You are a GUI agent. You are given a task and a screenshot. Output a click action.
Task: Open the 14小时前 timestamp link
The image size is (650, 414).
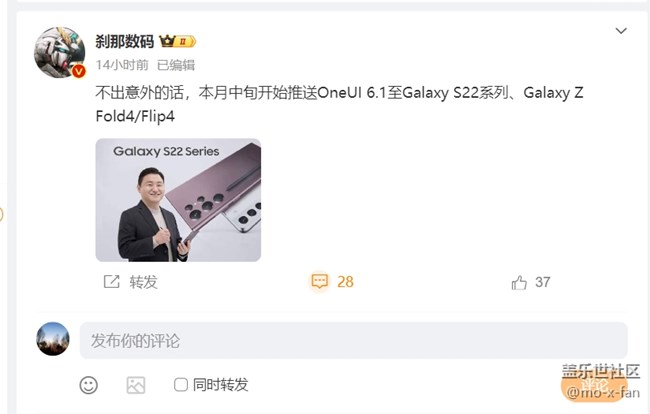(122, 65)
